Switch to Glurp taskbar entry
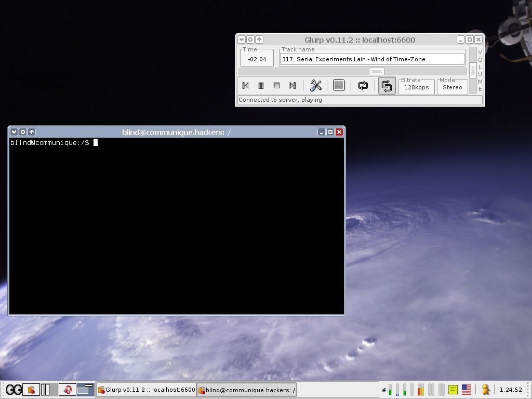The width and height of the screenshot is (532, 399). pos(146,390)
